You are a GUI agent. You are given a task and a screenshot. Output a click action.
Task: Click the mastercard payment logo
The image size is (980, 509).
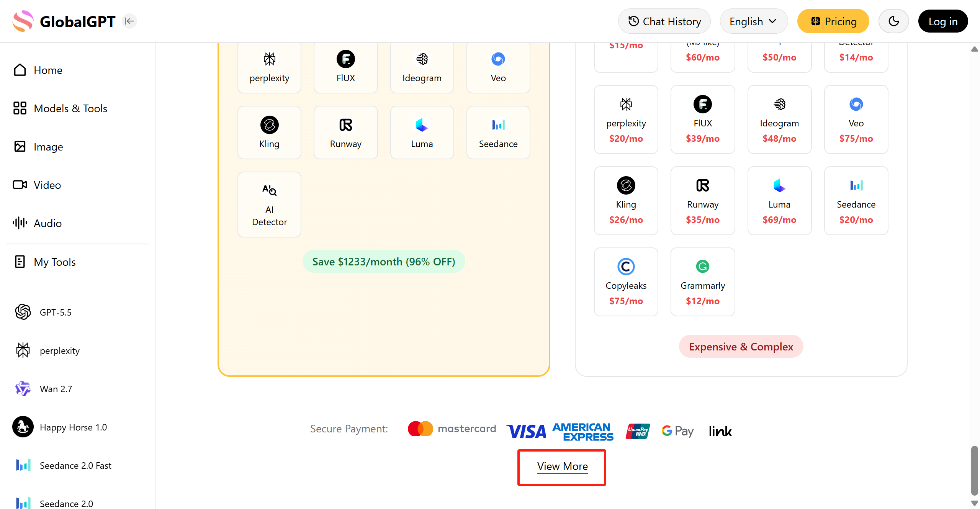coord(452,429)
